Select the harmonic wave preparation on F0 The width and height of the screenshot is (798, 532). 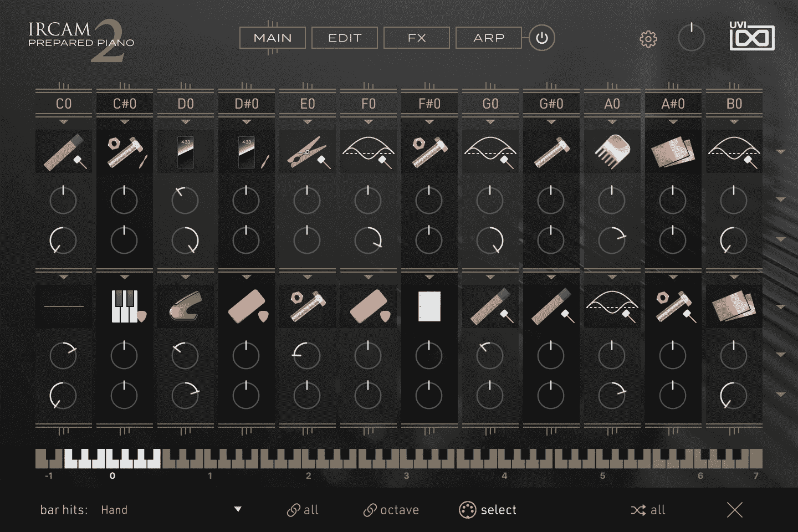click(368, 151)
